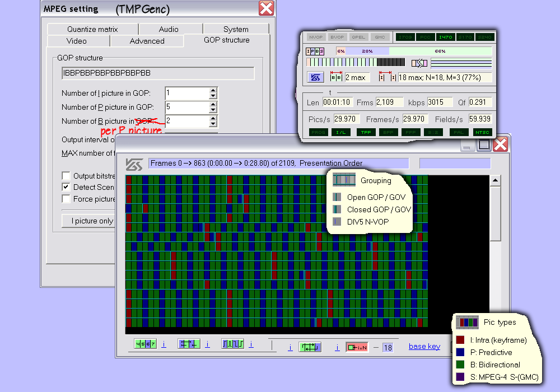560x392 pixels.
Task: Toggle the GMC indicator
Action: 380,37
